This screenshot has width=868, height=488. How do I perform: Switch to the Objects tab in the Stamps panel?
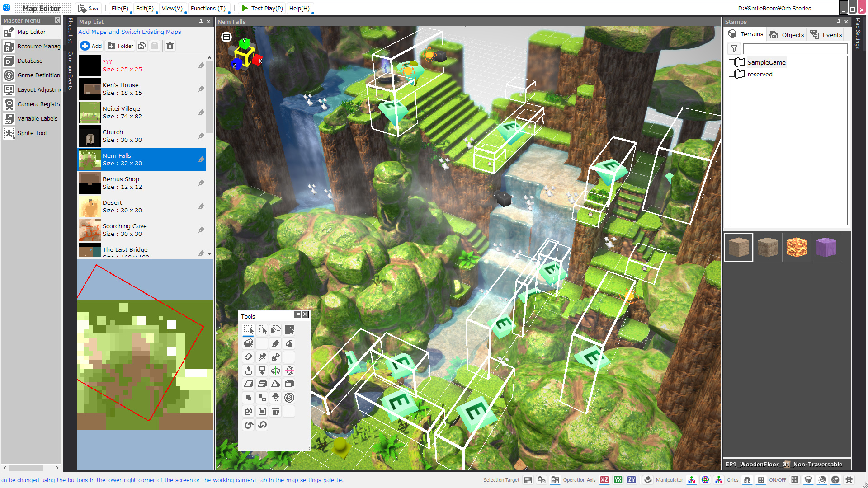(x=786, y=34)
